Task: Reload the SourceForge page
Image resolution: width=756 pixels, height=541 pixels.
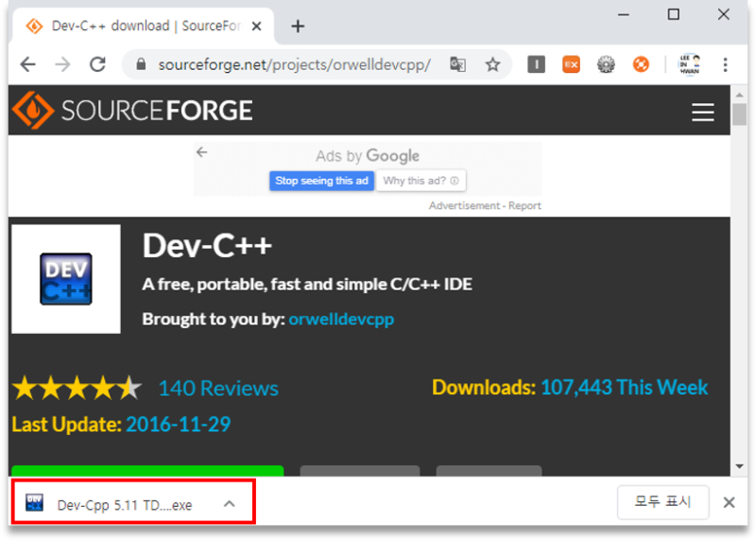Action: pos(98,64)
